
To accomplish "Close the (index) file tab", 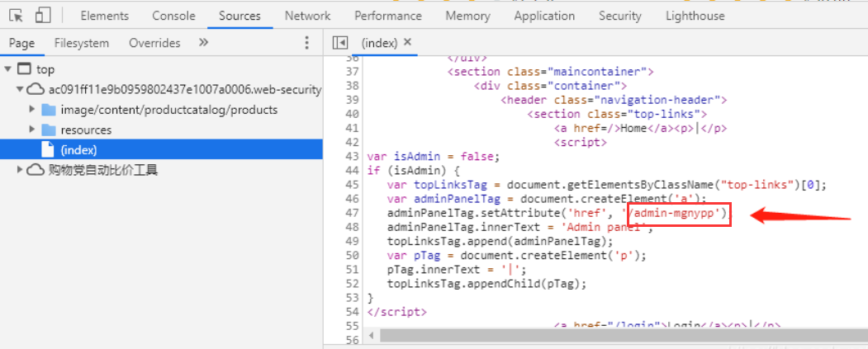I will pyautogui.click(x=407, y=43).
